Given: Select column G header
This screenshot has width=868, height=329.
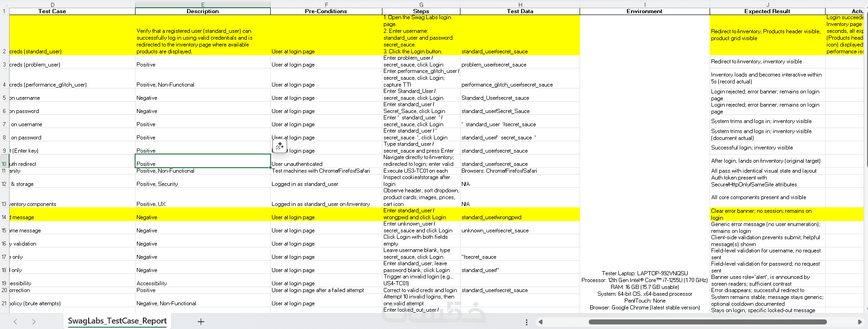Looking at the screenshot, I should (x=421, y=5).
